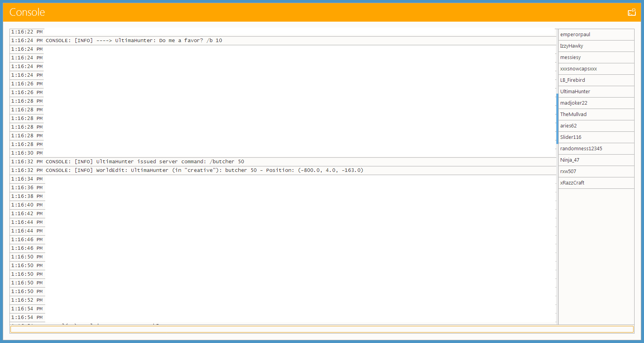Select player UltimaHunter in the player list
This screenshot has width=644, height=343.
[596, 92]
